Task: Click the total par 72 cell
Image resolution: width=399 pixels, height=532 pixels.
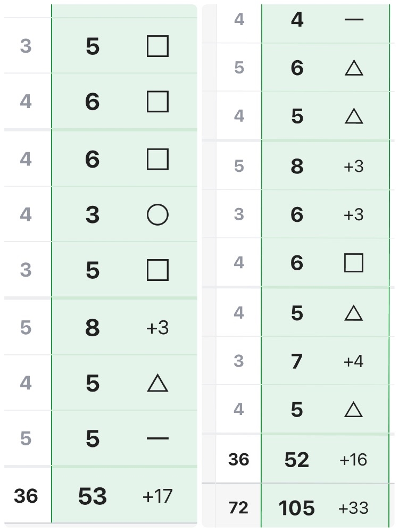Action: click(x=238, y=508)
